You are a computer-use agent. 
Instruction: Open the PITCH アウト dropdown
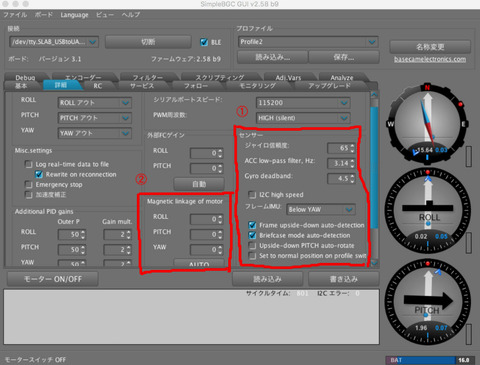95,118
